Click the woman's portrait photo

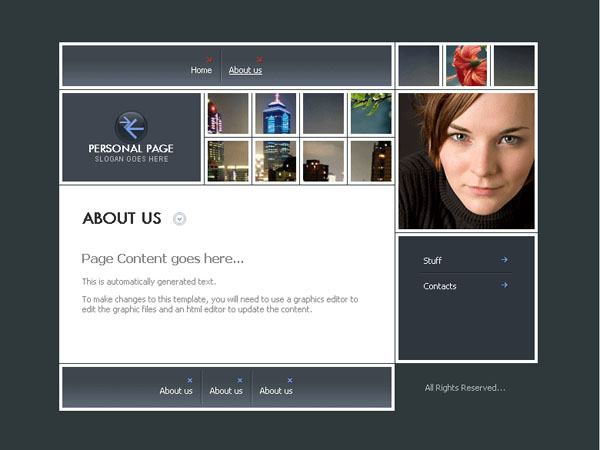click(x=466, y=161)
